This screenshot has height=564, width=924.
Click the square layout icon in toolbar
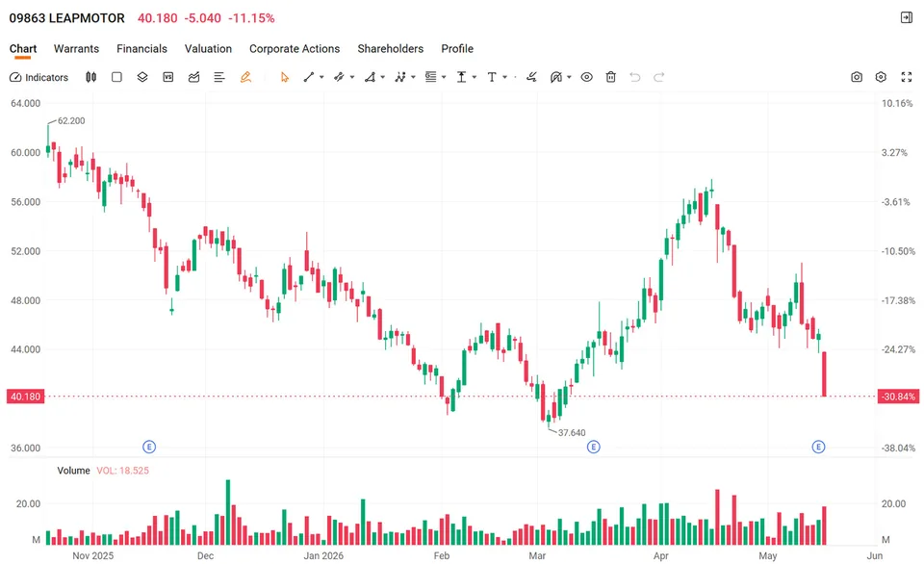[x=116, y=77]
